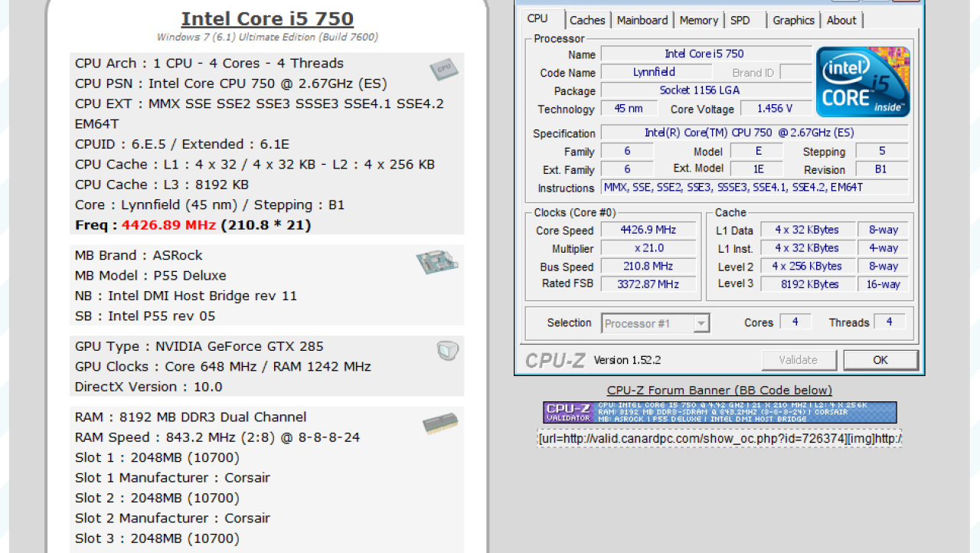The width and height of the screenshot is (980, 553).
Task: Switch to the CPU tab in CPU-Z
Action: 538,19
